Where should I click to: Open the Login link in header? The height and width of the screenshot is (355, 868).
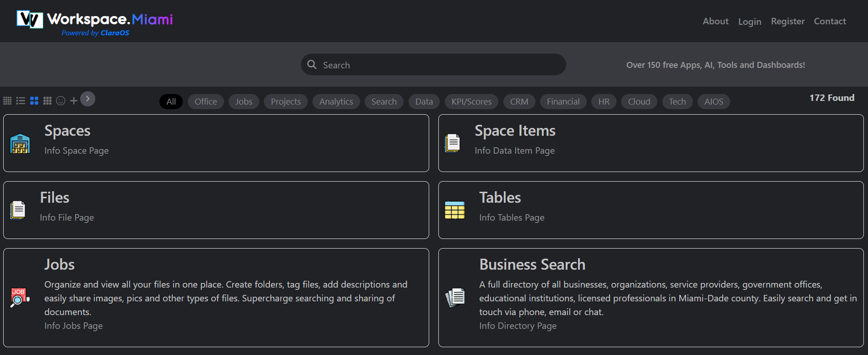[x=749, y=22]
